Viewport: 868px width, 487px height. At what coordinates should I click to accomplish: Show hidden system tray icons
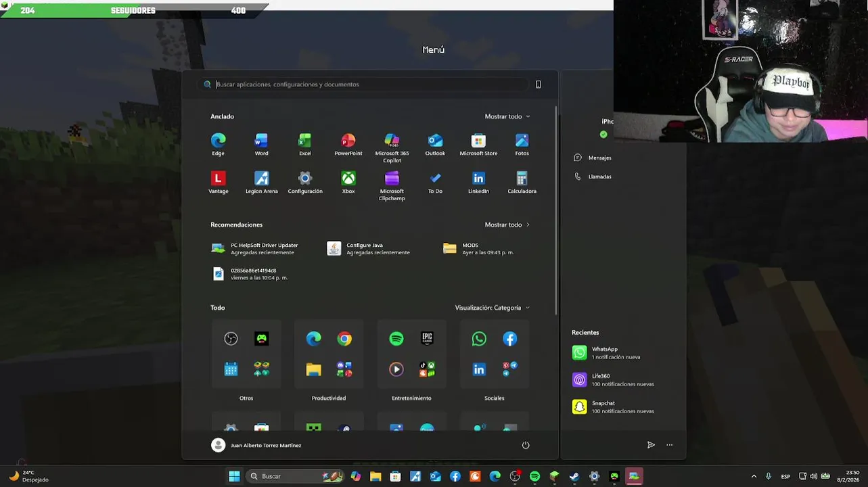(754, 476)
